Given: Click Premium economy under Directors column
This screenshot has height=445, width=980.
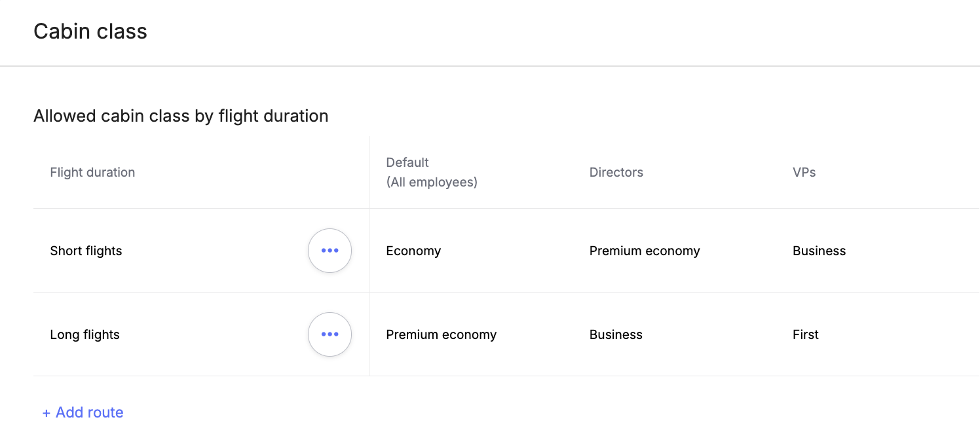Looking at the screenshot, I should [x=645, y=251].
